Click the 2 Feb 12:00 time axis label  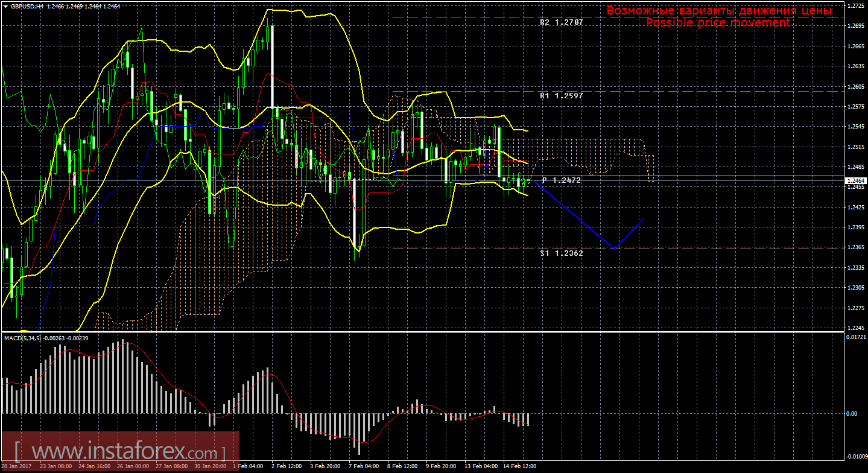pos(286,466)
